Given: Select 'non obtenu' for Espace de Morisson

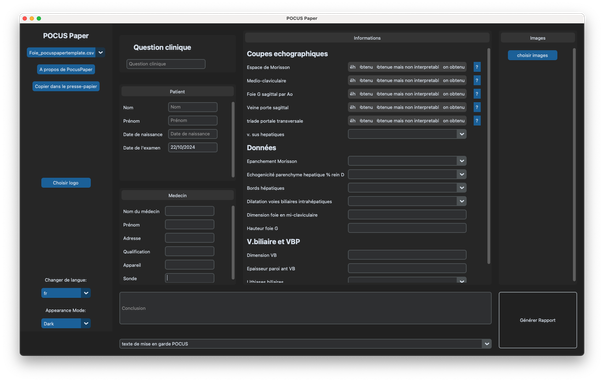Looking at the screenshot, I should [453, 67].
